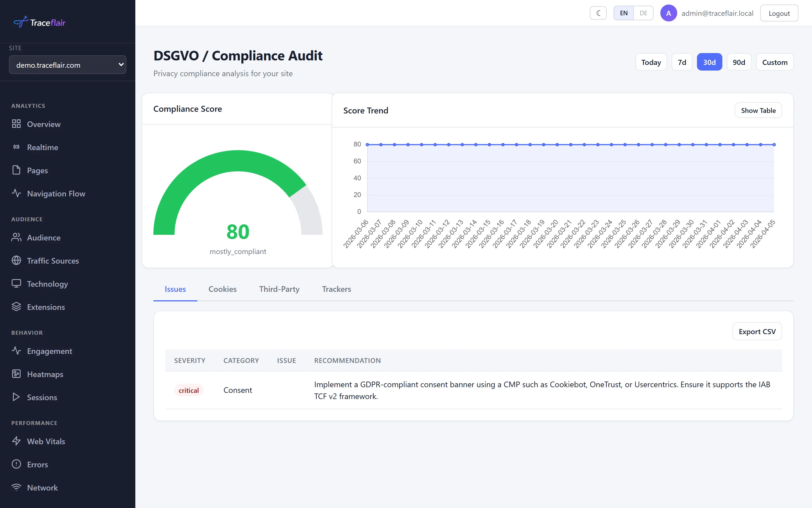Image resolution: width=812 pixels, height=508 pixels.
Task: Open Traffic Sources via its globe icon
Action: [16, 260]
